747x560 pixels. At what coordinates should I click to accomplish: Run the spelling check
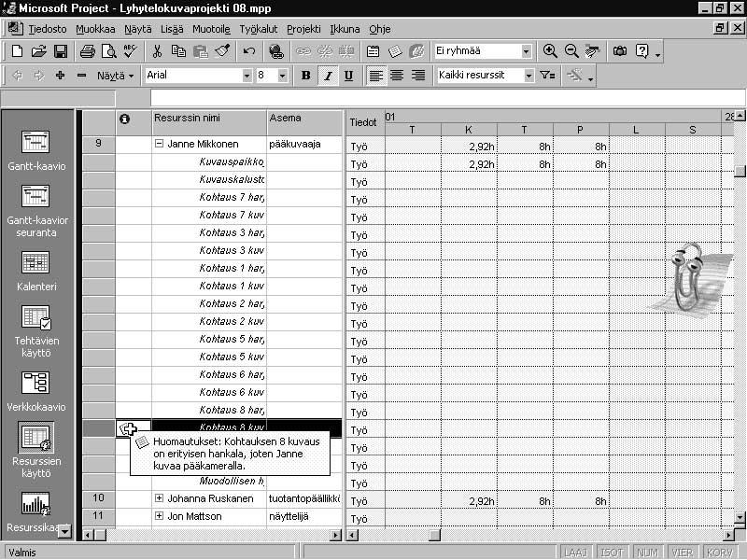130,51
